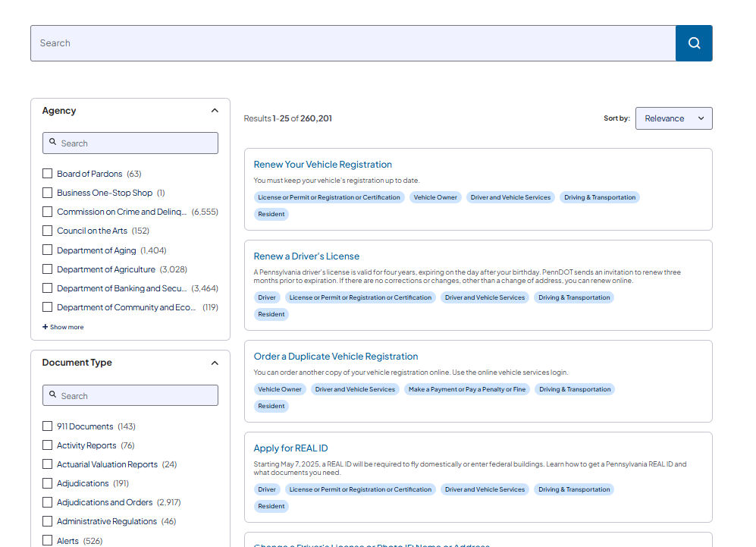Check the Adjudications (191) checkbox

47,483
